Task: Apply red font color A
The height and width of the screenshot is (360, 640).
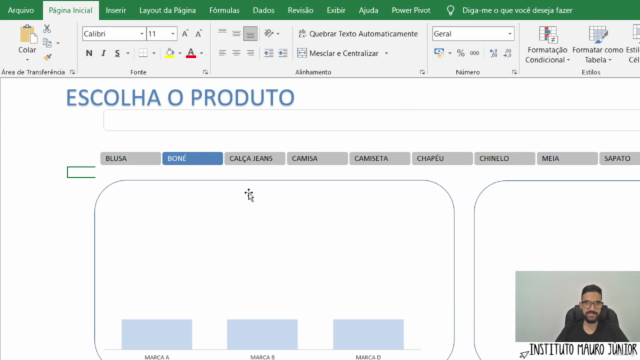Action: (191, 53)
